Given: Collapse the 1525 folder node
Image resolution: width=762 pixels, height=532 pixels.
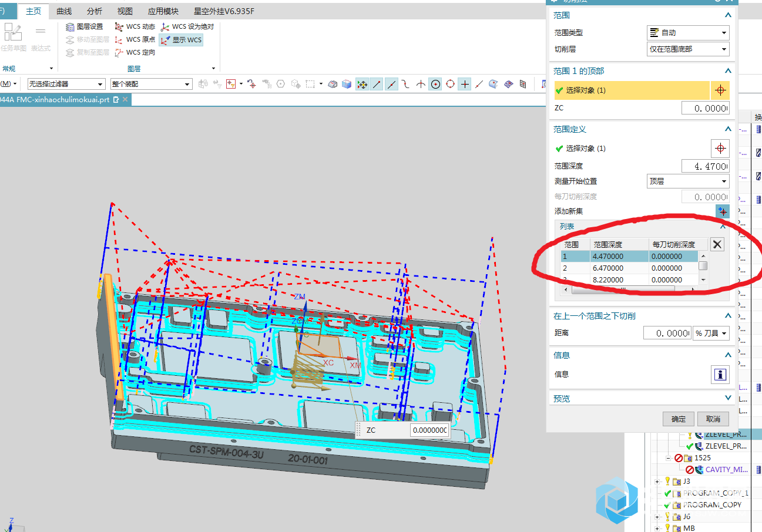Looking at the screenshot, I should tap(669, 457).
